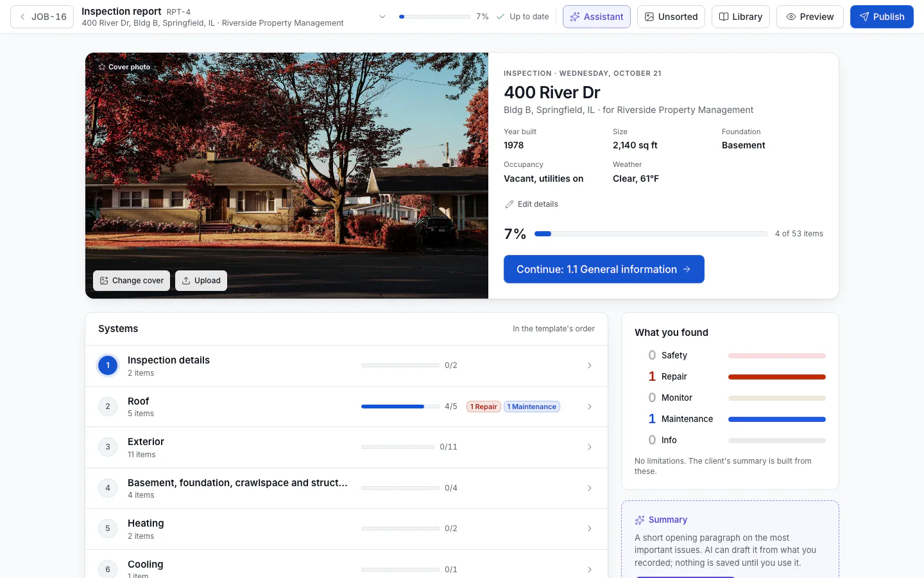Select the Inspection details system row
924x578 pixels.
(x=346, y=365)
